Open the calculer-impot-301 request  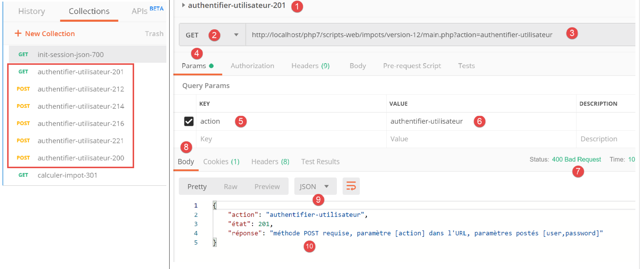point(67,175)
